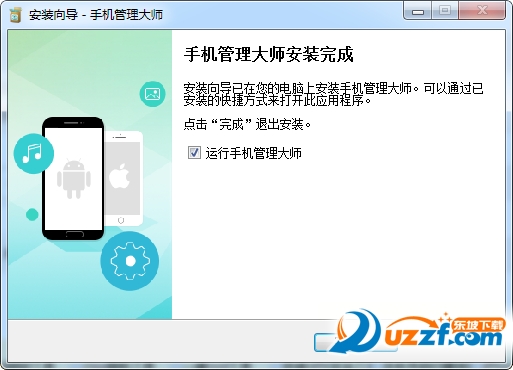This screenshot has height=370, width=513.
Task: Click the music note circle icon
Action: click(34, 153)
